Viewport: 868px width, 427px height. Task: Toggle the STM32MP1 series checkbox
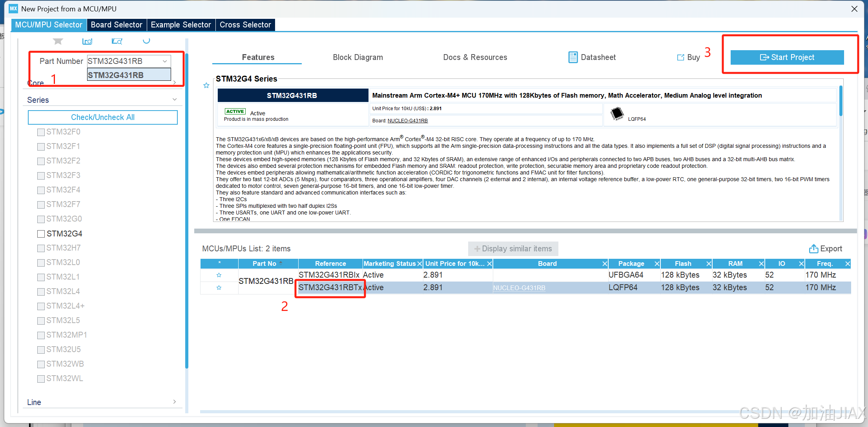[41, 335]
